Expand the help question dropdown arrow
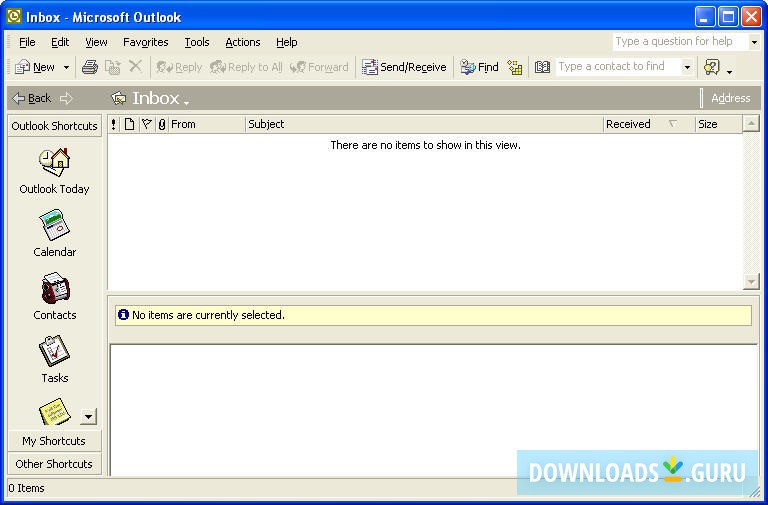Screen dimensions: 768x505 [754, 42]
